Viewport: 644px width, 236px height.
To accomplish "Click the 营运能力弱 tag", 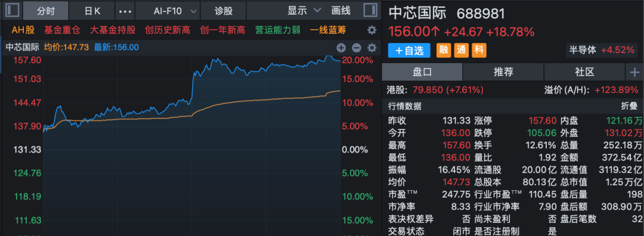I will pyautogui.click(x=278, y=30).
